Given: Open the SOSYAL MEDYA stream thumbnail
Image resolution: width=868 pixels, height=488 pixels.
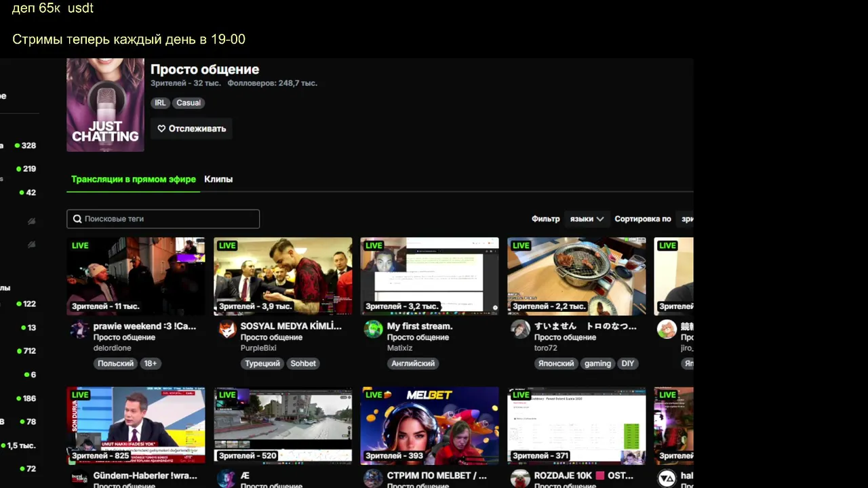Looking at the screenshot, I should (283, 277).
